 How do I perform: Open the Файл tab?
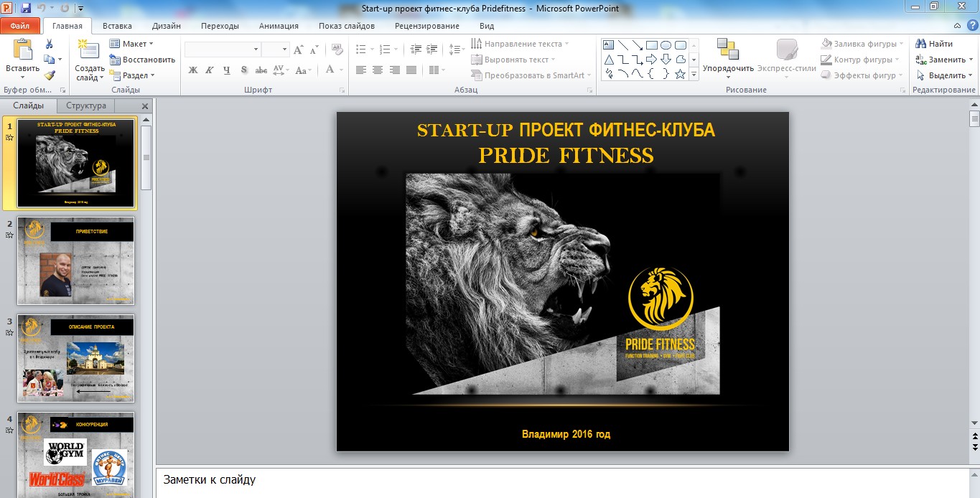pos(20,26)
